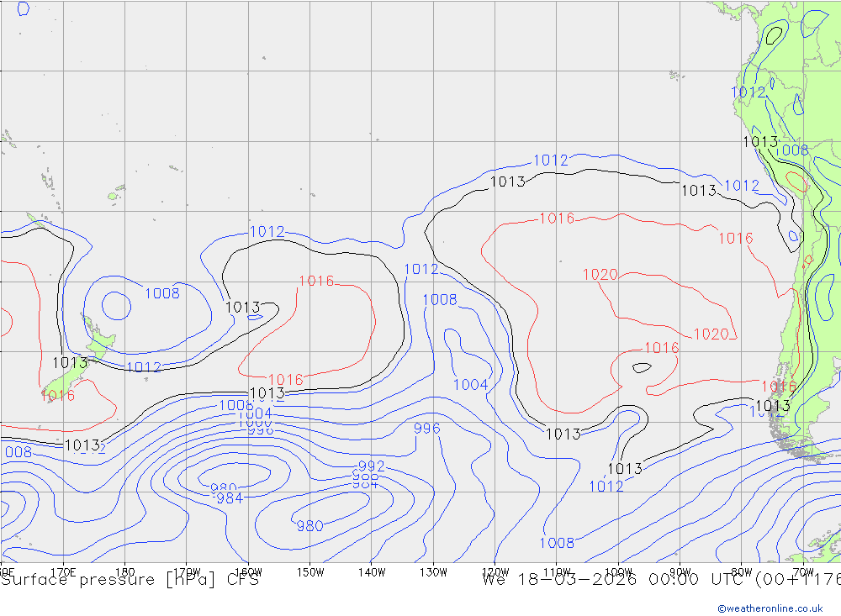Click the 996 label near 130W
The width and height of the screenshot is (841, 616).
click(x=427, y=429)
